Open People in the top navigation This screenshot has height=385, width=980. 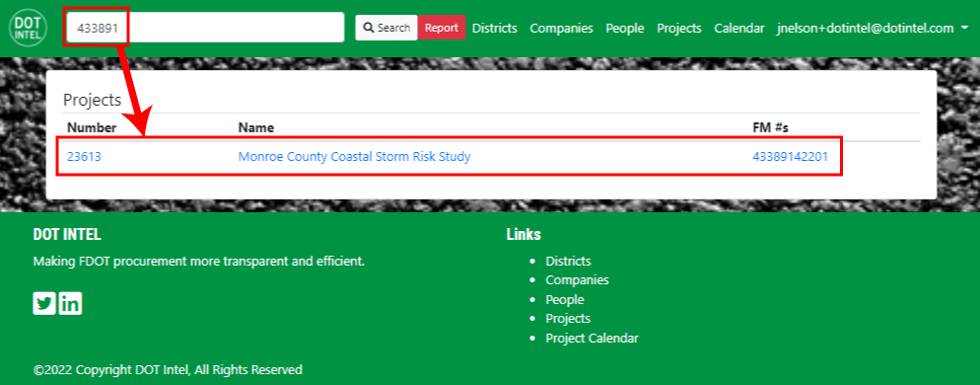pos(625,29)
